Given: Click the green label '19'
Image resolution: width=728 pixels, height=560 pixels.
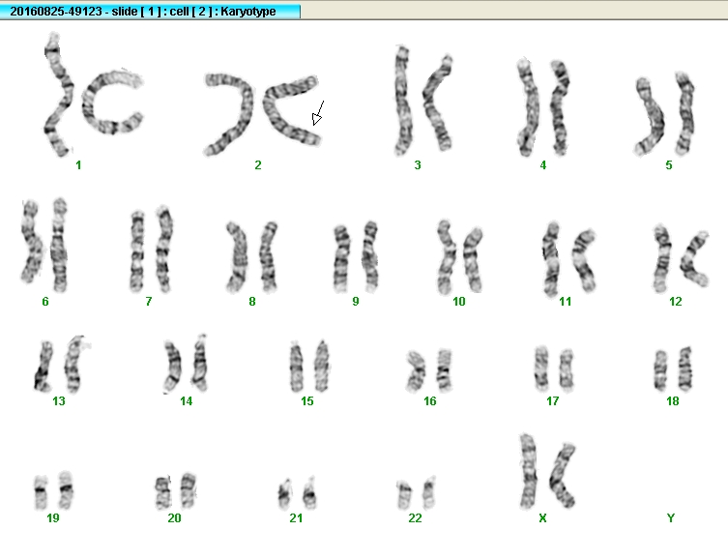Looking at the screenshot, I should [53, 517].
